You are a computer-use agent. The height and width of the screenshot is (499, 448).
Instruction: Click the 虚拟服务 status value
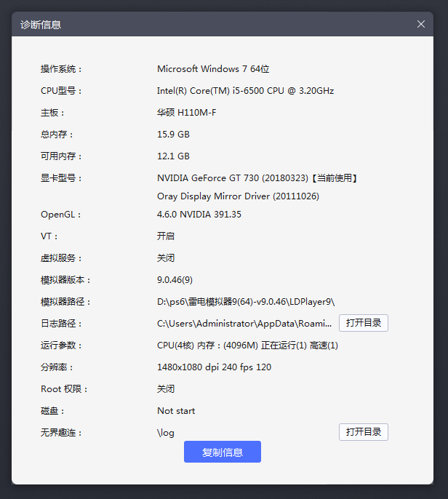[166, 258]
